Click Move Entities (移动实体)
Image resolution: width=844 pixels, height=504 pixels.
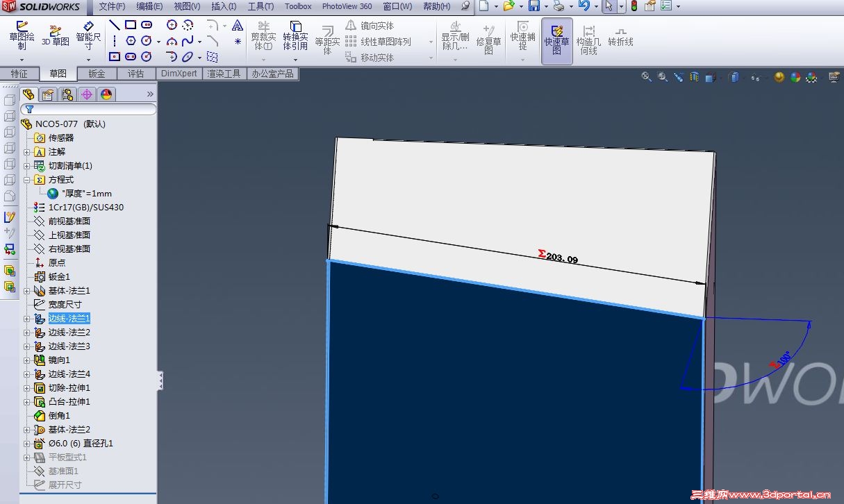tap(370, 58)
